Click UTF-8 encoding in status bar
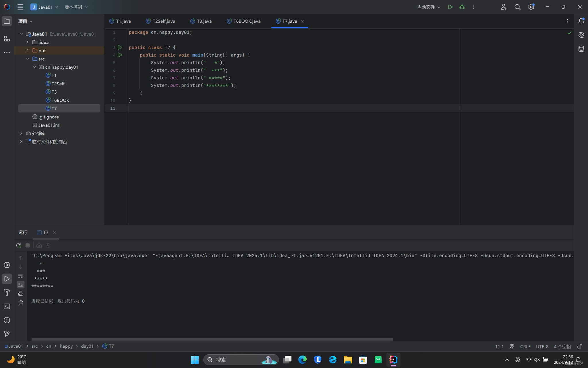 click(542, 346)
